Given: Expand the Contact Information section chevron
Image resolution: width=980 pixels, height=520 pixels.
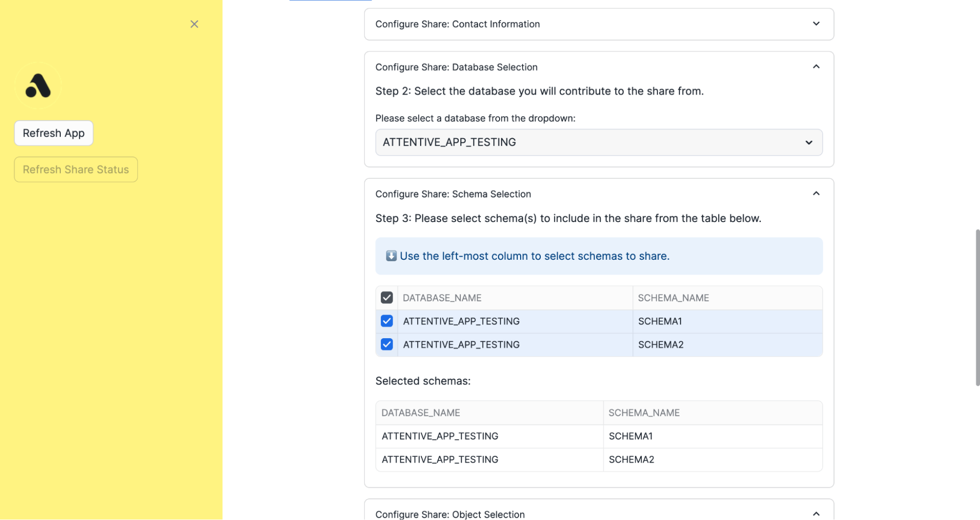Looking at the screenshot, I should tap(816, 24).
